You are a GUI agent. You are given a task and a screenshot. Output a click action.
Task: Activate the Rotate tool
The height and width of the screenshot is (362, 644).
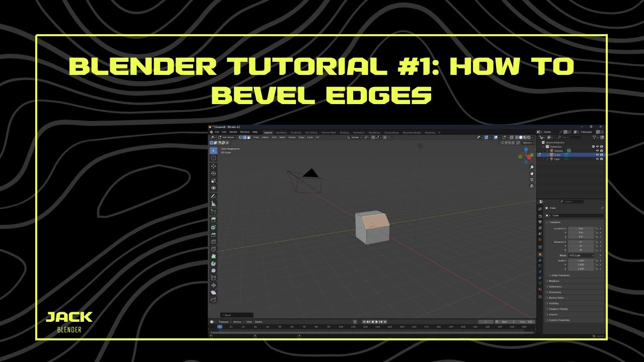[x=213, y=173]
